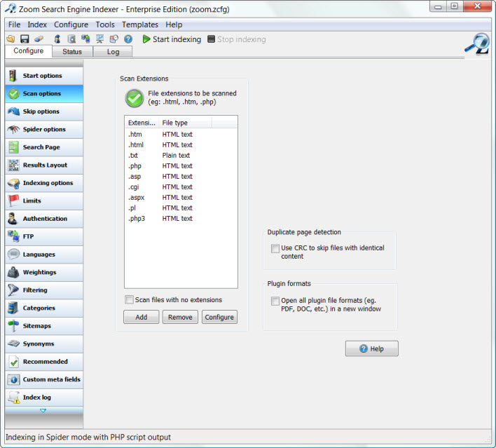The width and height of the screenshot is (496, 448).
Task: Open Index log sidebar item
Action: 44,398
